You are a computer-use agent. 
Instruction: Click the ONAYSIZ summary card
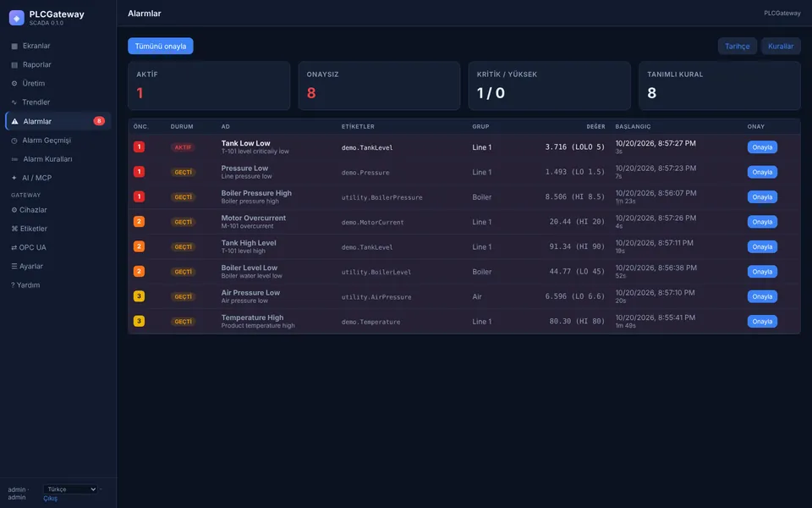379,86
